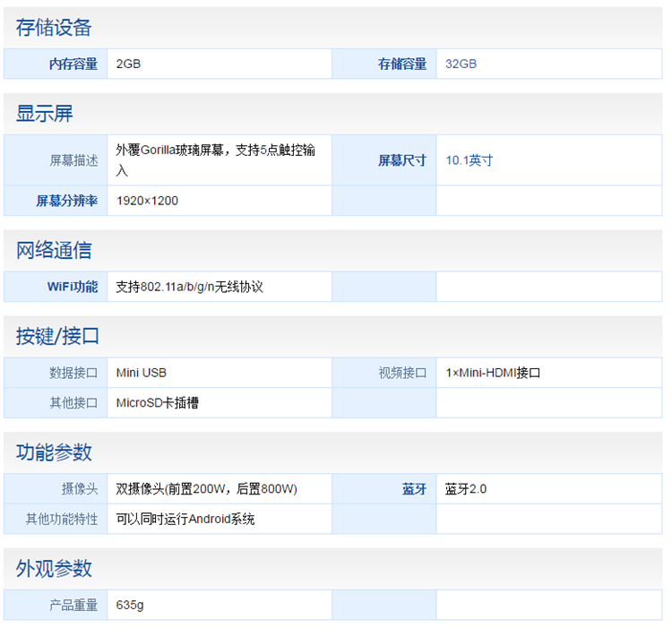Viewport: 672px width, 628px height.
Task: Select the Mini USB data port value
Action: point(142,373)
